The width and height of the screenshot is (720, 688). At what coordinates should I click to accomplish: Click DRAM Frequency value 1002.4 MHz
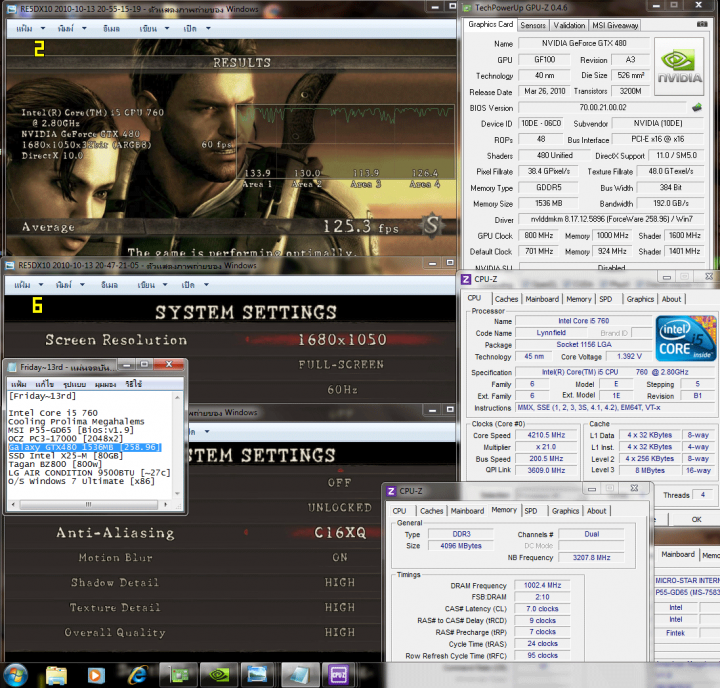[542, 585]
